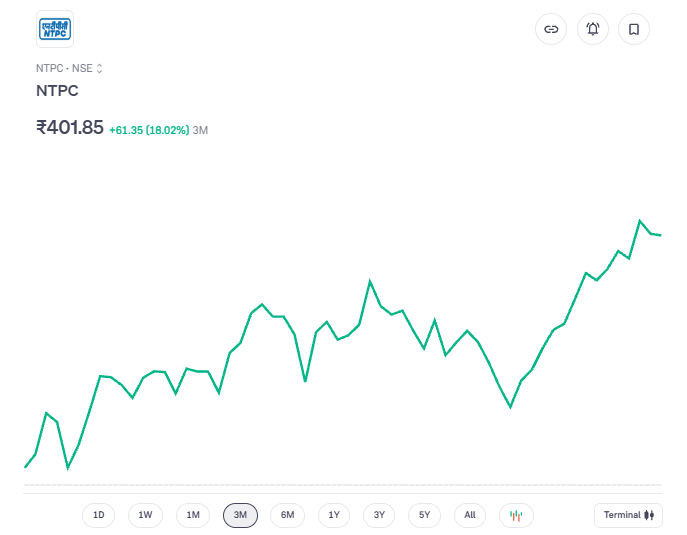Show the 6M price chart
687x535 pixels.
tap(287, 515)
